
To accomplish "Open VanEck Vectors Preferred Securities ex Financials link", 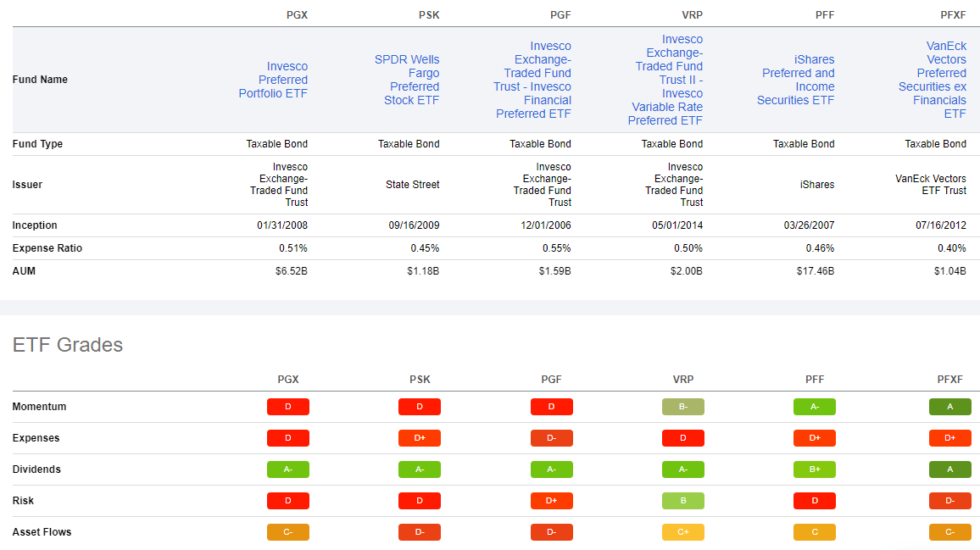I will click(x=933, y=80).
